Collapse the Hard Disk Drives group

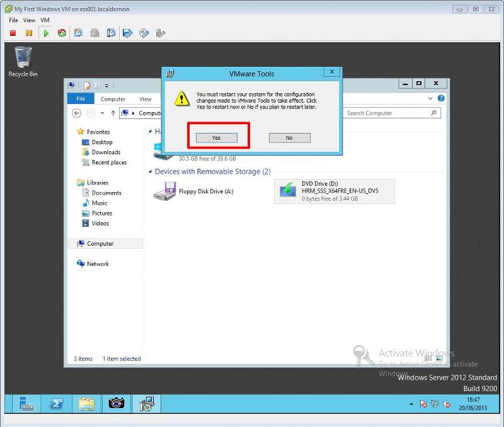pos(150,131)
